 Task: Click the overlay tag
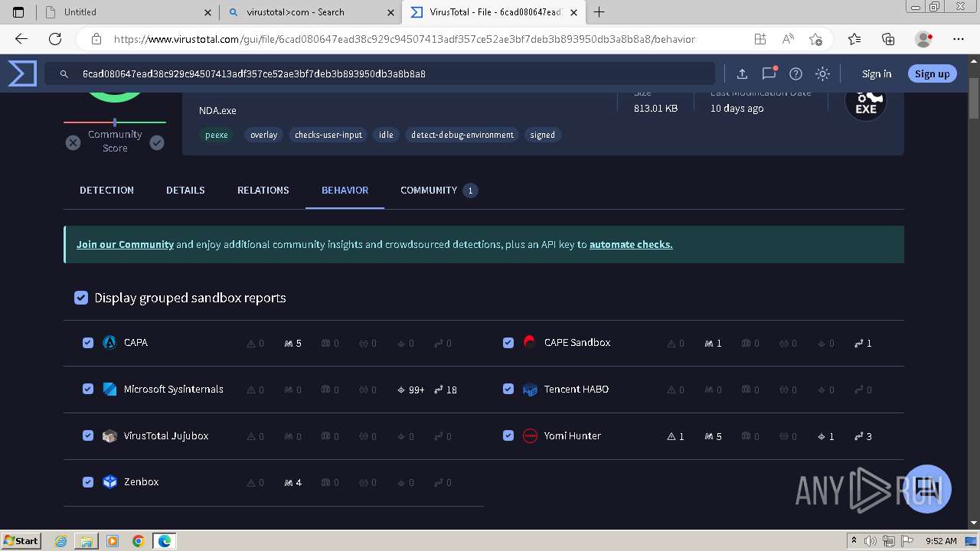(x=264, y=135)
